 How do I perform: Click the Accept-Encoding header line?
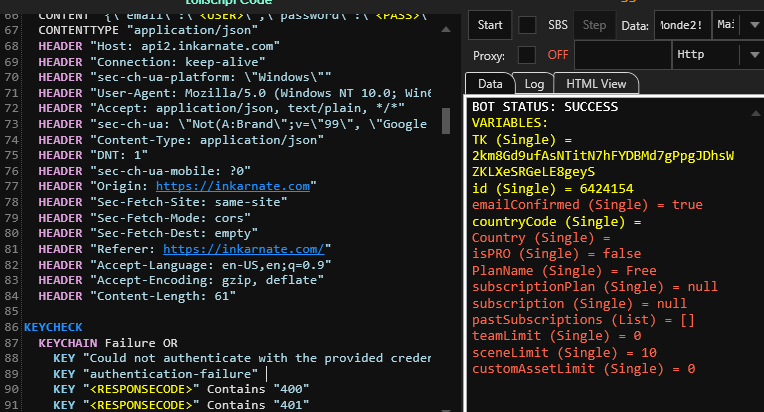181,280
